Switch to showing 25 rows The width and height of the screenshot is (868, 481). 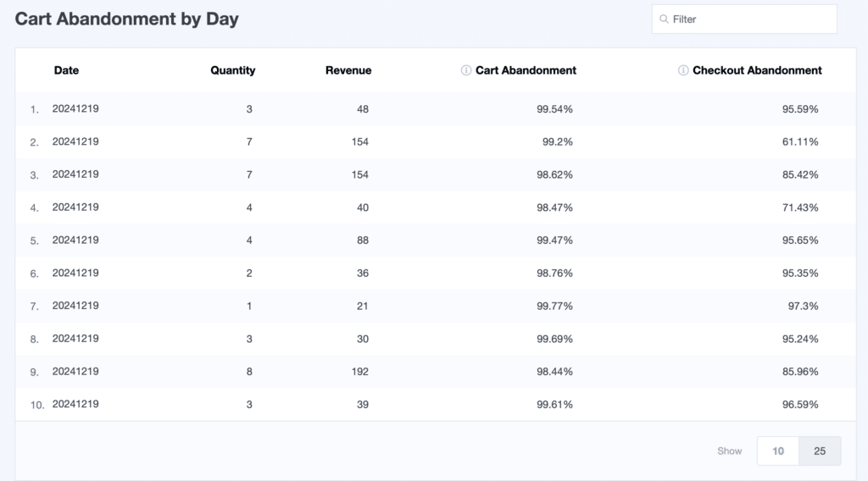pyautogui.click(x=820, y=451)
